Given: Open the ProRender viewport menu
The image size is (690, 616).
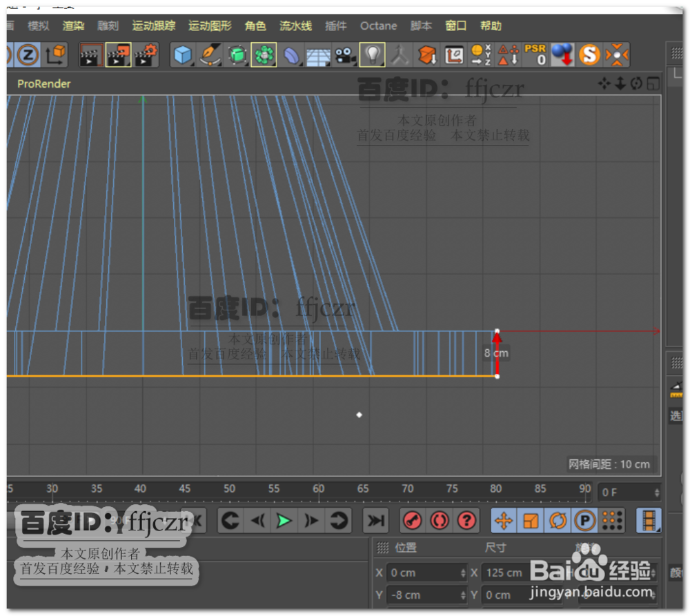Looking at the screenshot, I should click(43, 83).
